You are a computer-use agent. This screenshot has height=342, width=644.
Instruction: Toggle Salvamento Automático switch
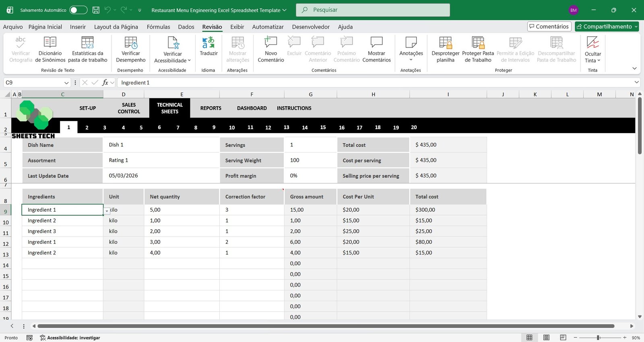click(78, 10)
